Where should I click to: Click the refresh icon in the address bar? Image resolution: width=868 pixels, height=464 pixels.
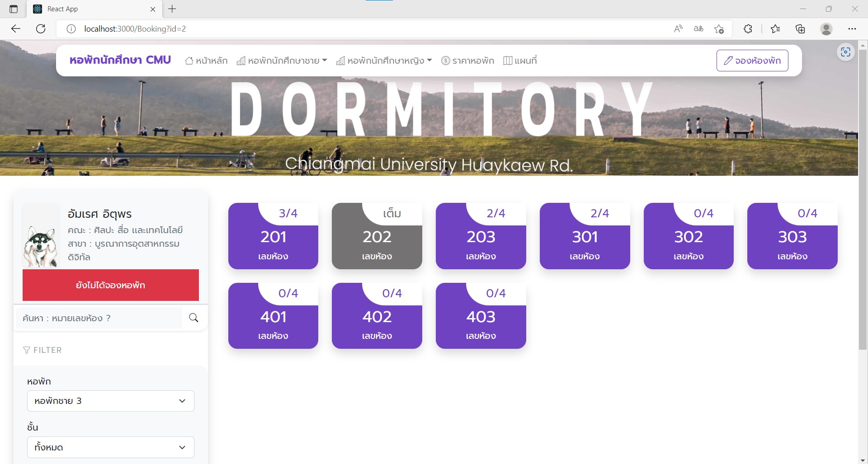pyautogui.click(x=41, y=28)
